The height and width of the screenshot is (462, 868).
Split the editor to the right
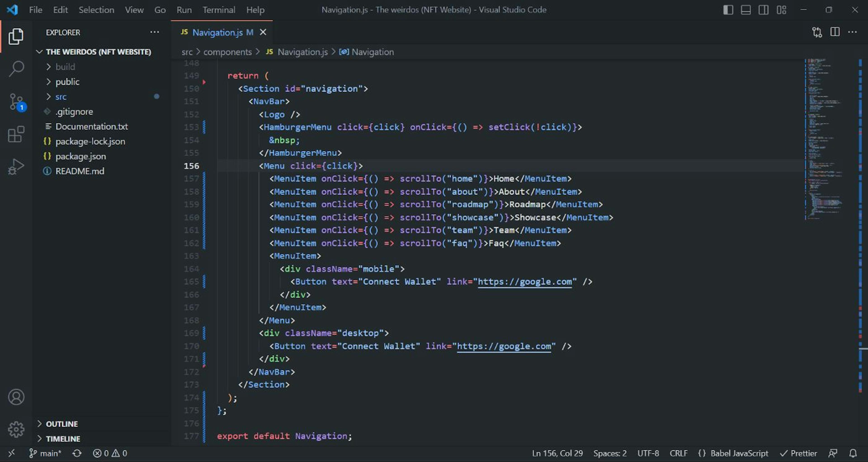(x=835, y=32)
